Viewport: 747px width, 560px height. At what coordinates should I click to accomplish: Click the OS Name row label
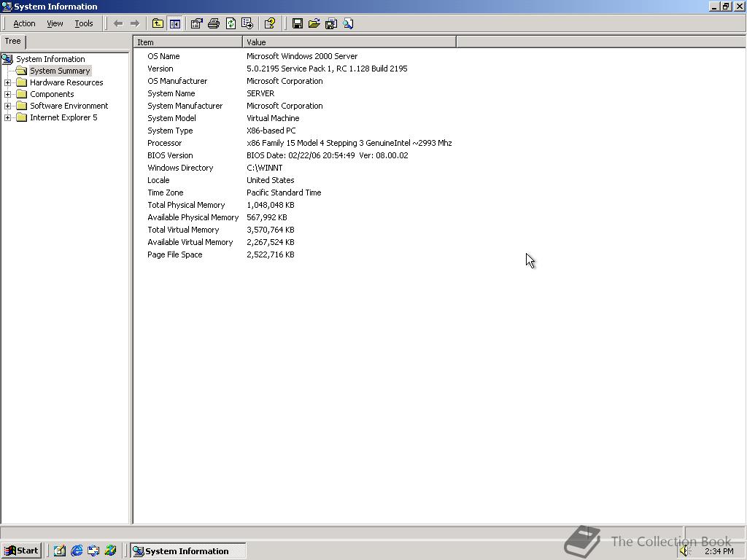[x=163, y=56]
